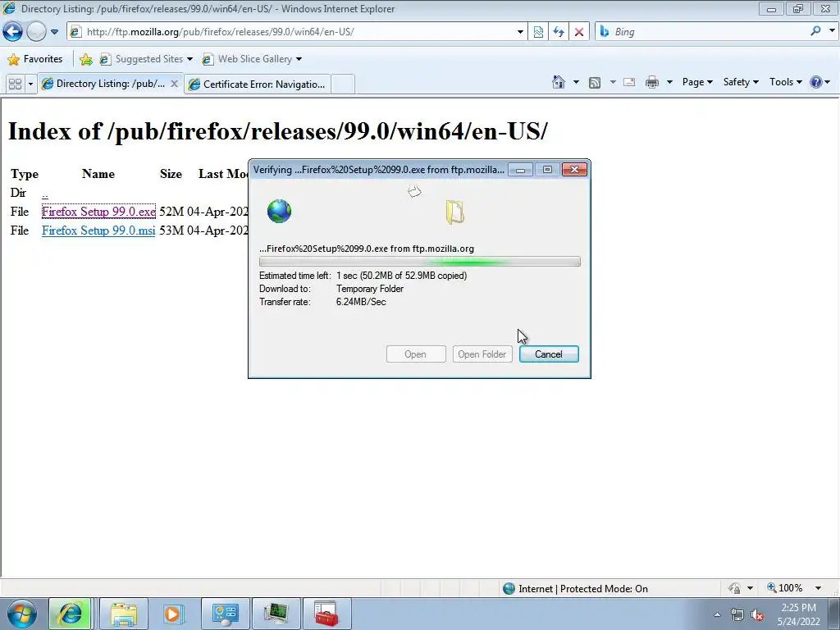Click the folder icon in download dialog
This screenshot has width=840, height=630.
tap(454, 212)
